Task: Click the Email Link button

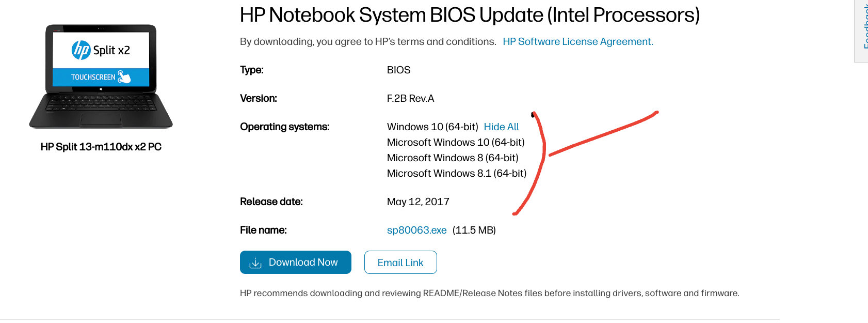Action: 400,262
